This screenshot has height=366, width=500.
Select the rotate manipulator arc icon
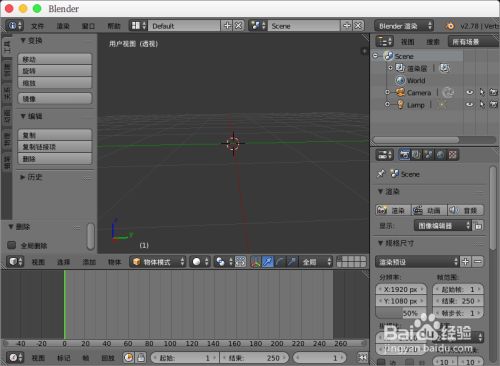tap(280, 262)
